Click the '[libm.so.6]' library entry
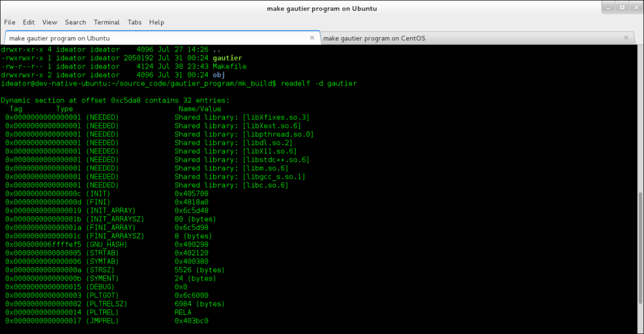 tap(265, 169)
